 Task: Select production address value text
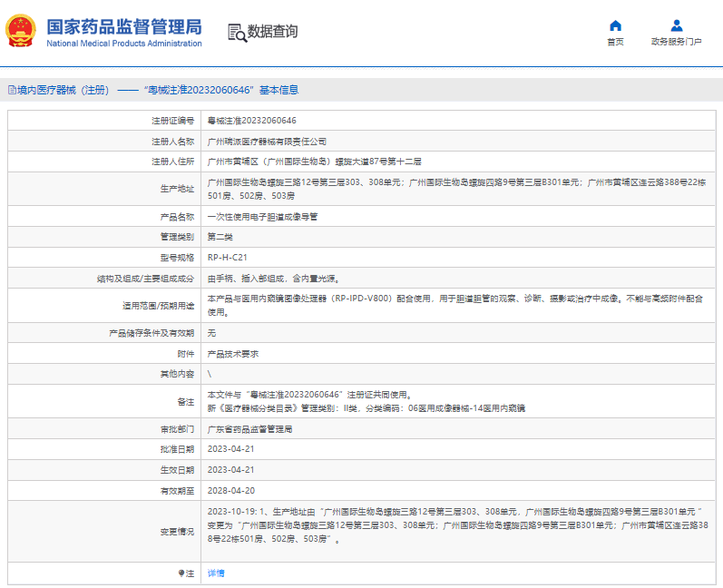click(x=456, y=189)
